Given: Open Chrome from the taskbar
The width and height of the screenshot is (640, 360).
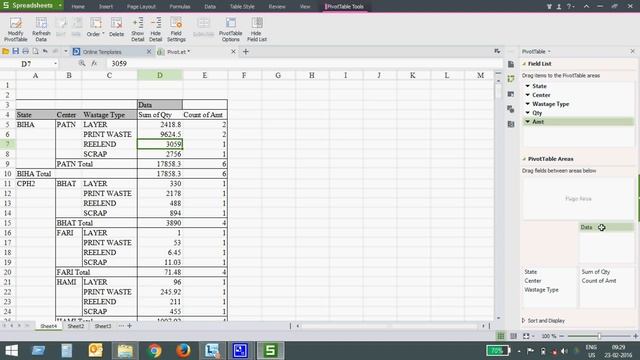Looking at the screenshot, I should click(154, 351).
